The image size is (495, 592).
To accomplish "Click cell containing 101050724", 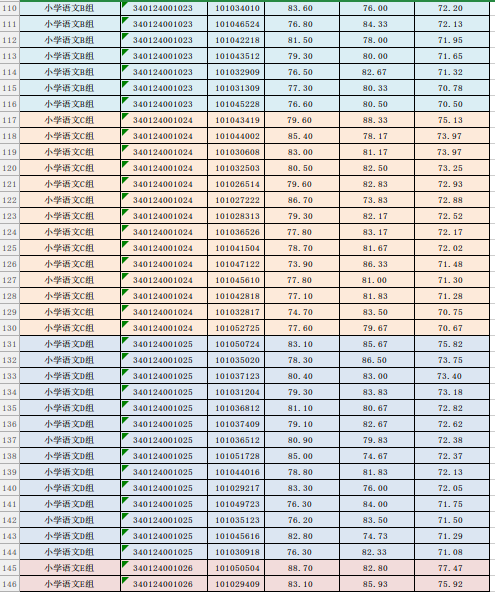I will (x=236, y=344).
